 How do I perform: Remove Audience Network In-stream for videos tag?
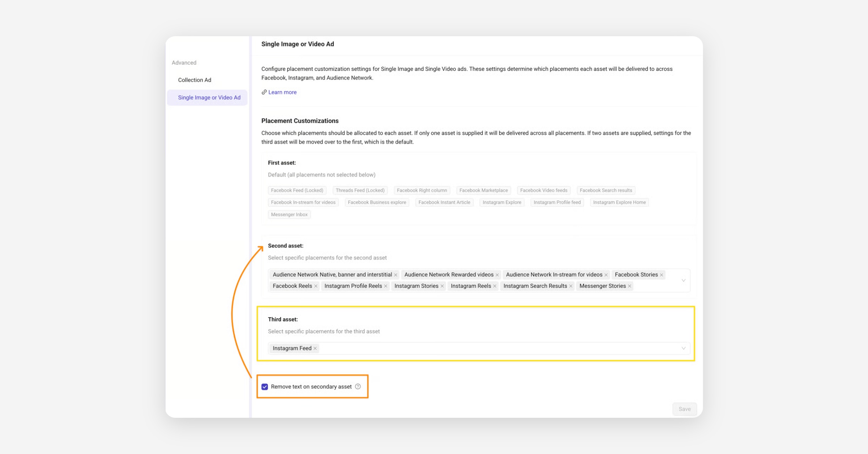pos(606,275)
